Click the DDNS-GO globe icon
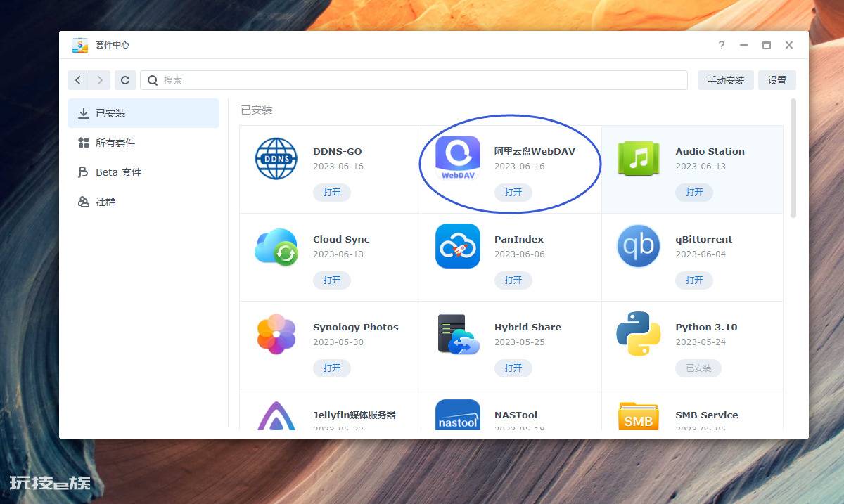The image size is (844, 504). point(276,158)
